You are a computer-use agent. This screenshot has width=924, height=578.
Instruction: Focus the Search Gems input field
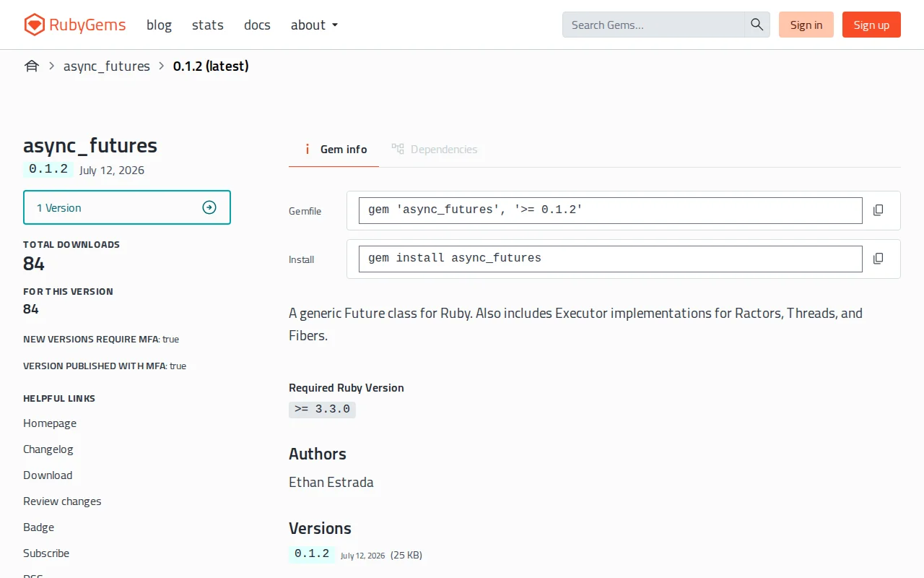click(x=653, y=25)
